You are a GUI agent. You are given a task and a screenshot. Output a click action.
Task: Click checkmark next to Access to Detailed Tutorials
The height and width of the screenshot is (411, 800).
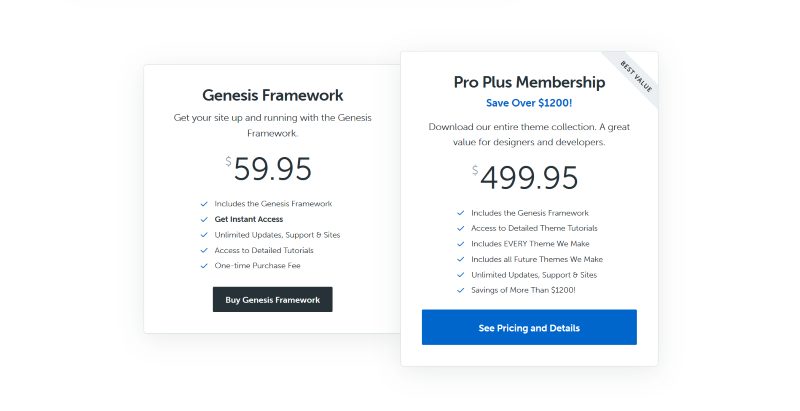click(x=204, y=250)
